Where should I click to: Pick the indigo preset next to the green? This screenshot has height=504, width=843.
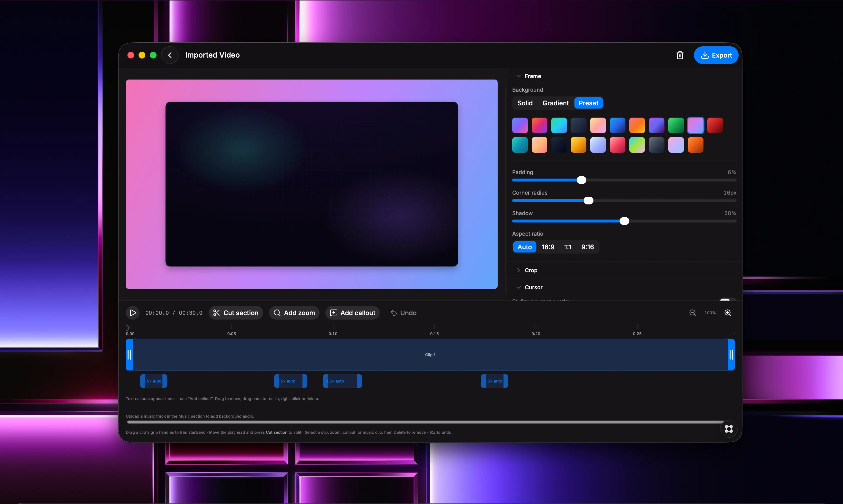[657, 126]
